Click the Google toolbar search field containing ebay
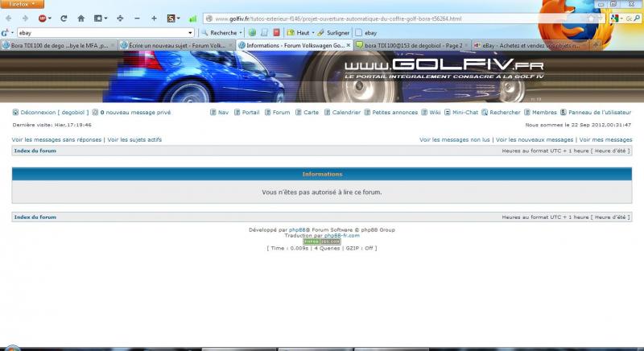This screenshot has width=644, height=351. point(102,33)
